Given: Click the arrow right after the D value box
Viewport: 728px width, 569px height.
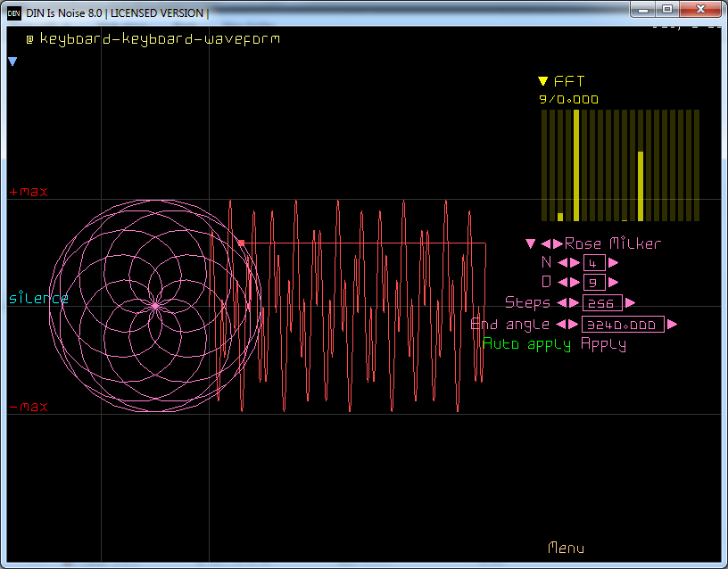Looking at the screenshot, I should point(612,282).
